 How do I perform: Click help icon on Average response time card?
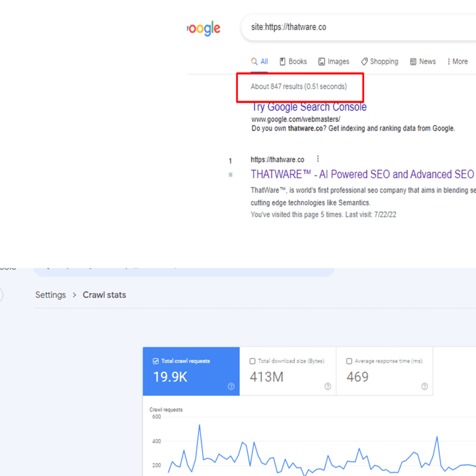(425, 386)
